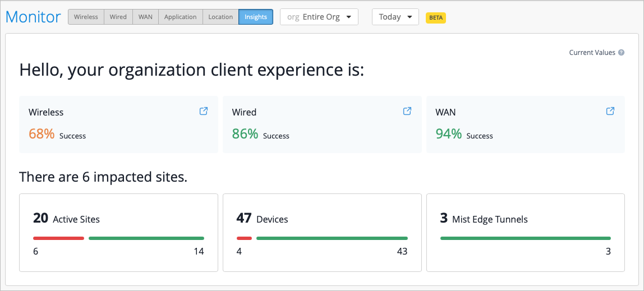
Task: Open WAN card external link icon
Action: click(x=610, y=111)
